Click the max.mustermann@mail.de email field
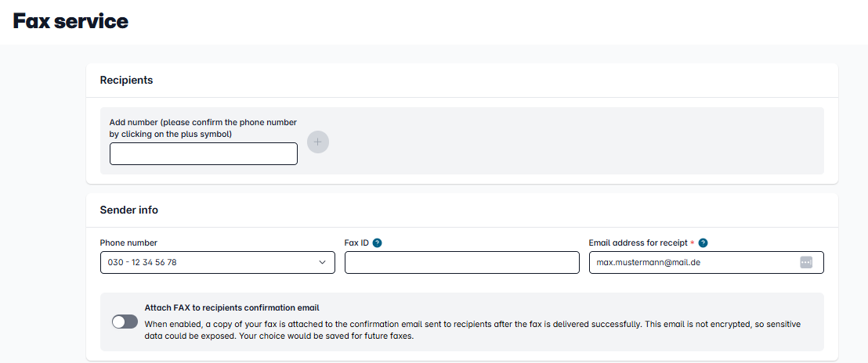Screen dimensions: 868x363 [x=689, y=263]
